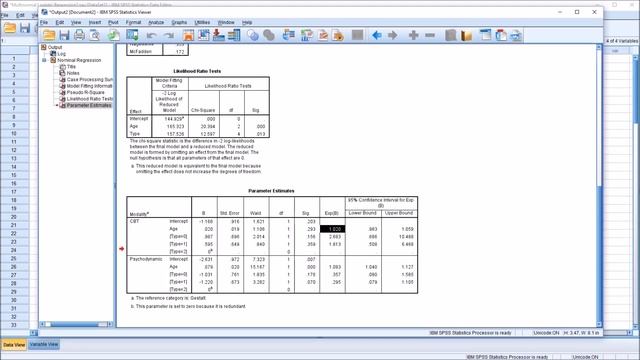Click the Parameter Estimates table title
The height and width of the screenshot is (360, 640).
[271, 191]
